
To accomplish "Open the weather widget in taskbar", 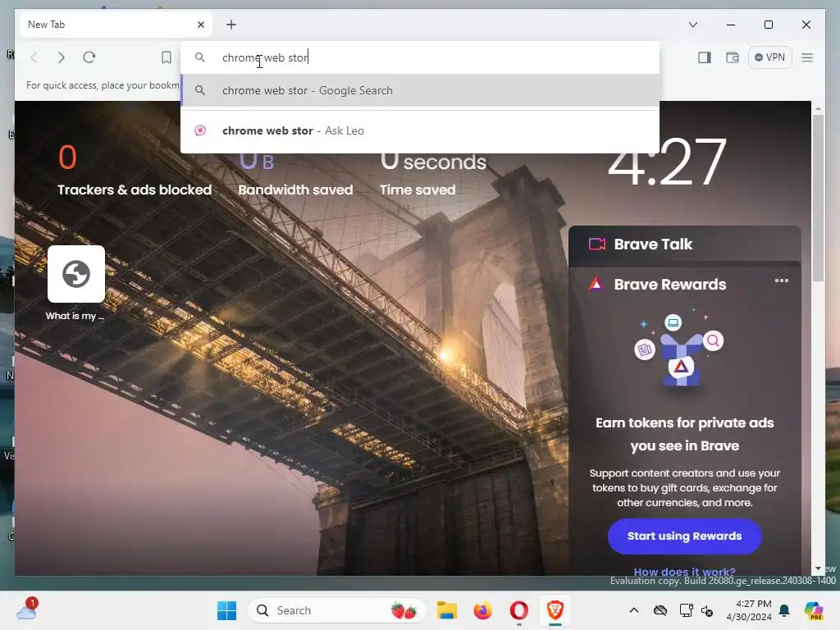I will (27, 609).
